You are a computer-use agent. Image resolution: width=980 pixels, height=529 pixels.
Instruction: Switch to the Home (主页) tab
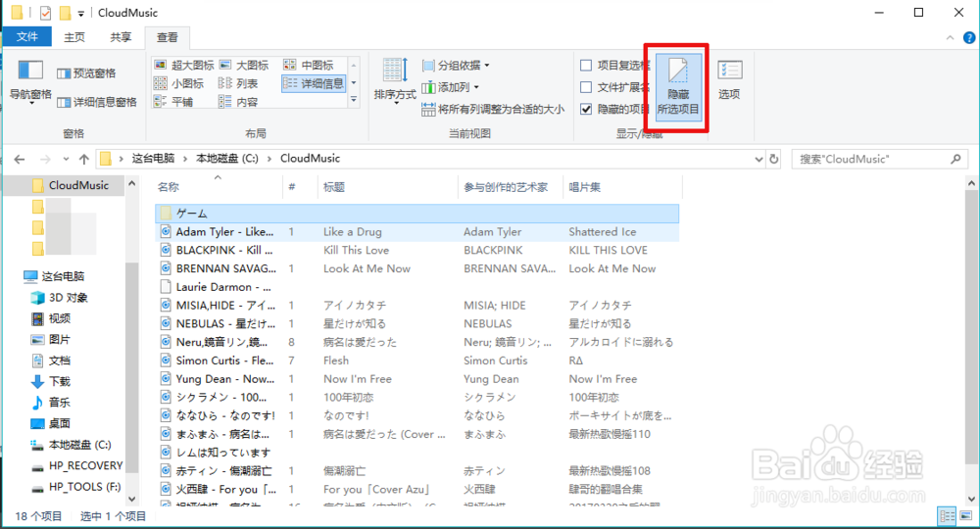(74, 37)
